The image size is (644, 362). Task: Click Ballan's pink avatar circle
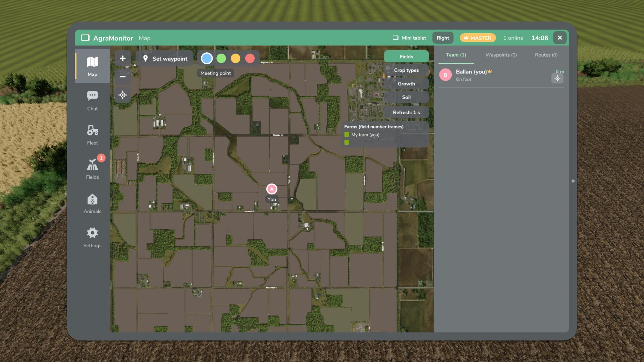445,75
